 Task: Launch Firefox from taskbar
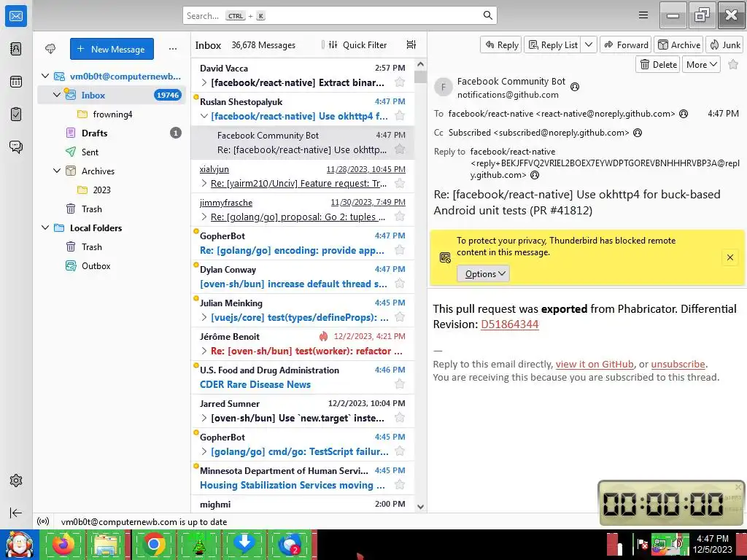63,544
